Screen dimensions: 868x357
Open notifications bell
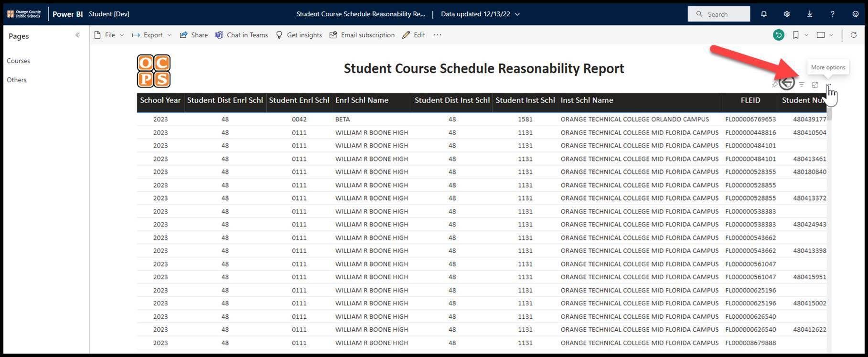click(764, 14)
